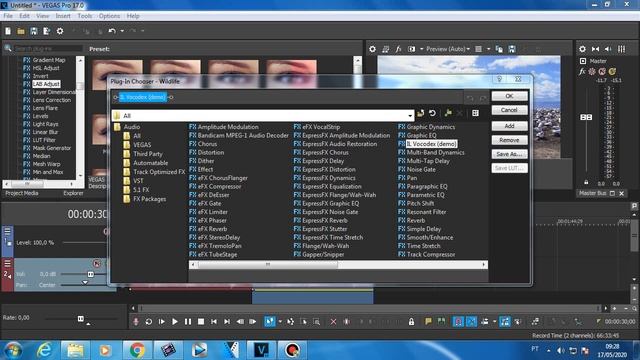This screenshot has width=640, height=360.
Task: Open the Tools menu
Action: (84, 16)
